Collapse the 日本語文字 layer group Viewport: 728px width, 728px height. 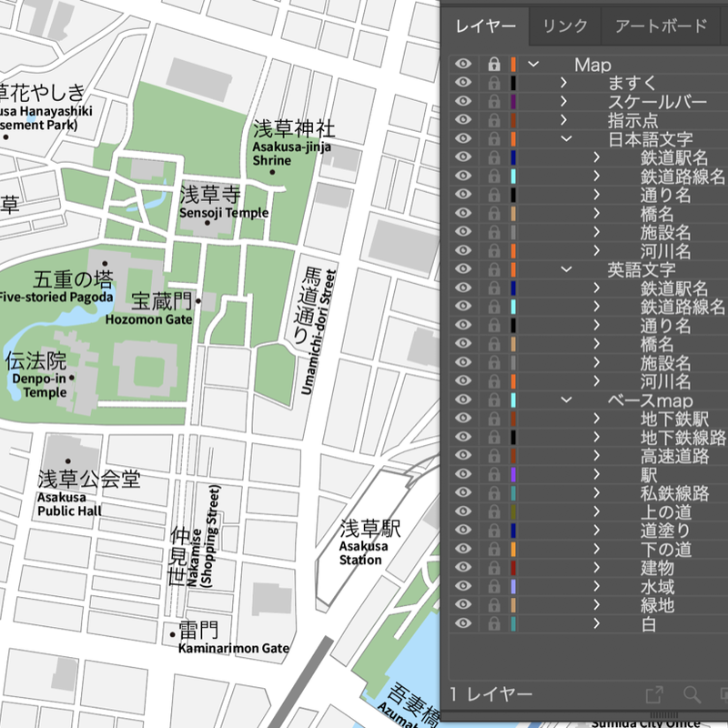tap(565, 139)
